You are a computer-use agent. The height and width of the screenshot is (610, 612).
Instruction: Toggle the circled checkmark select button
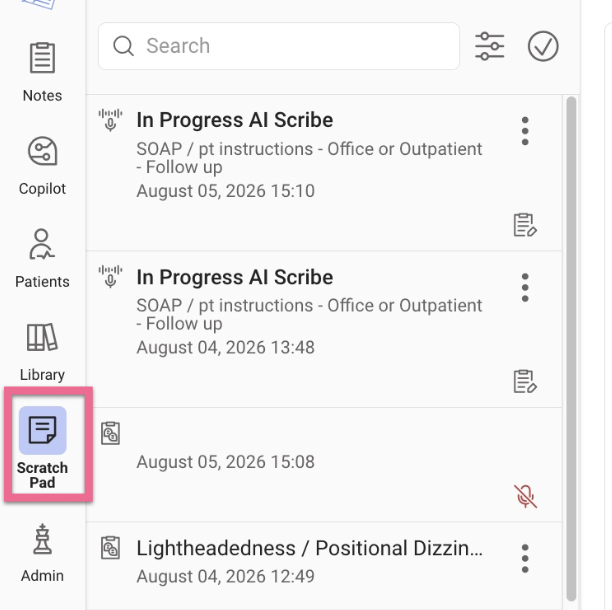543,46
